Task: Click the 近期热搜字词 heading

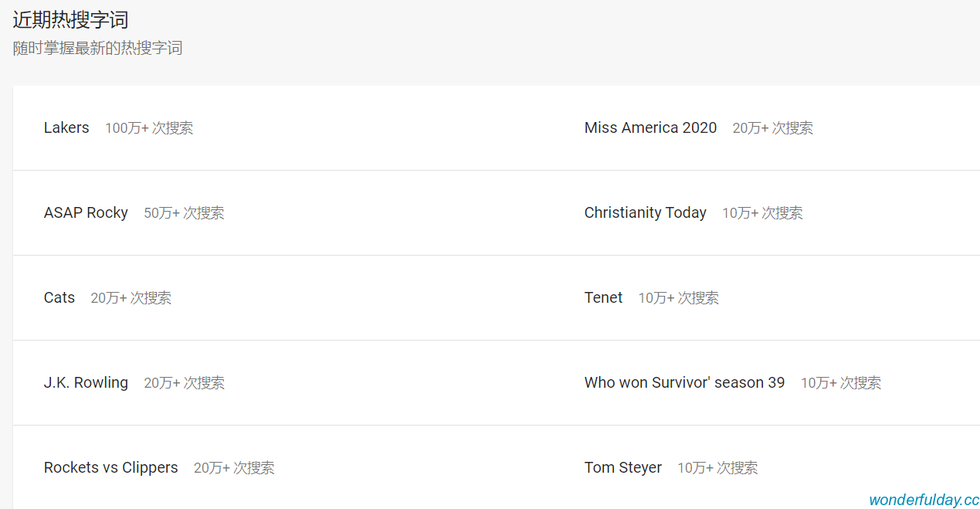Action: (70, 20)
